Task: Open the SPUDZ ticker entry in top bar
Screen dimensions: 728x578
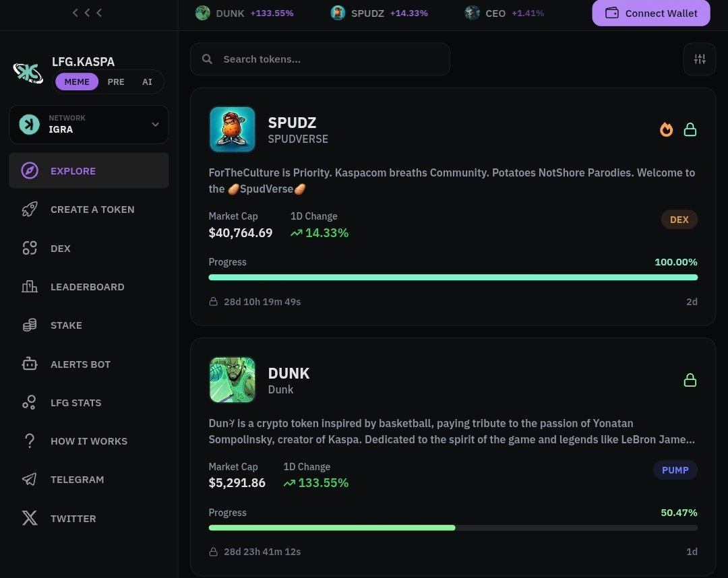Action: click(379, 13)
